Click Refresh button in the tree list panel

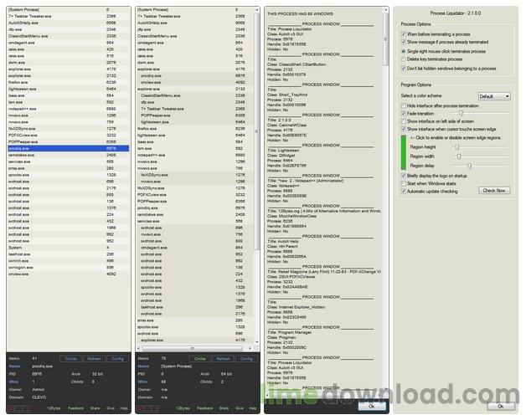click(x=223, y=359)
